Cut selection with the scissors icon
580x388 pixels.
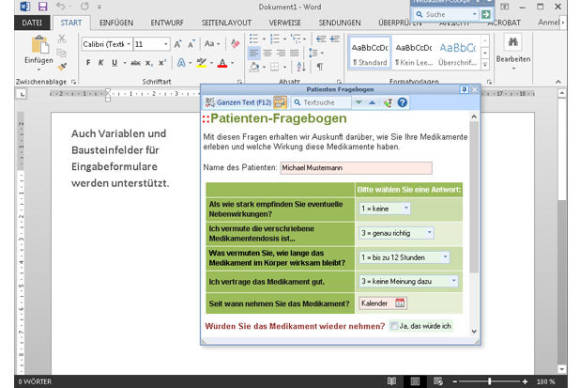click(x=61, y=38)
